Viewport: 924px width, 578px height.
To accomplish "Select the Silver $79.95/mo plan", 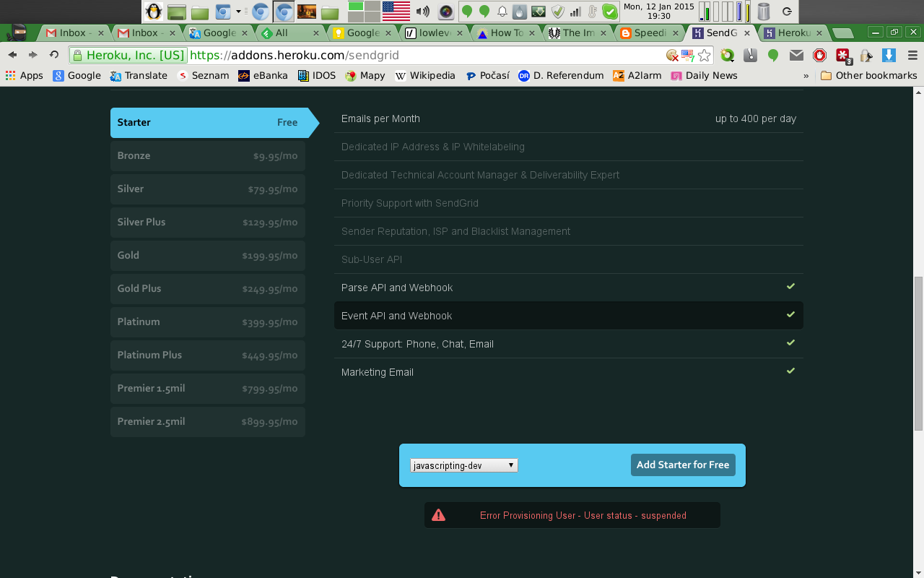I will click(x=208, y=189).
